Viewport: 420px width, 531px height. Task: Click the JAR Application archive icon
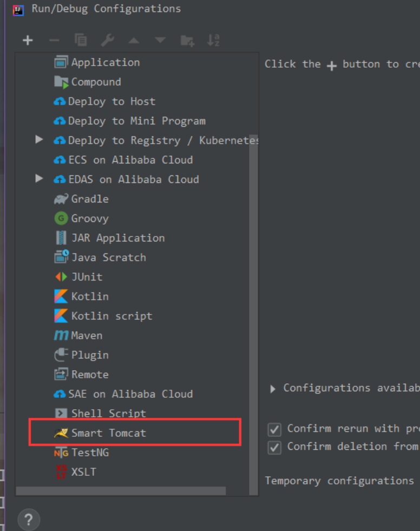(61, 238)
